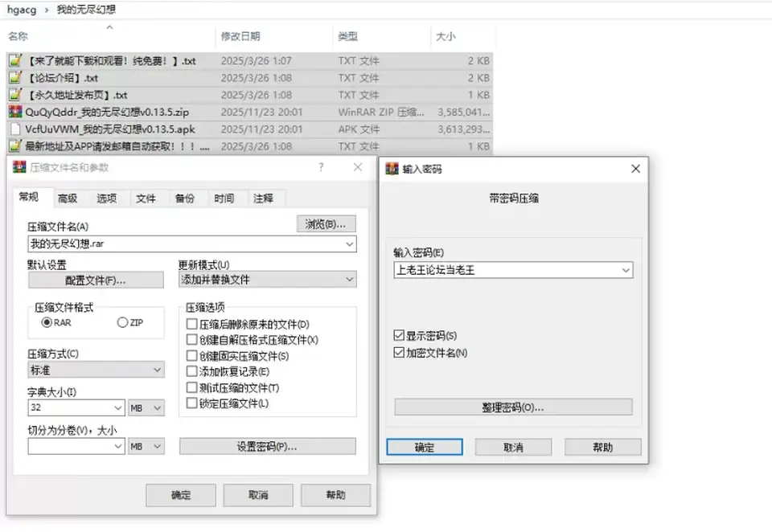Select file name 【论坛介绍】.txt
Image resolution: width=772 pixels, height=532 pixels.
tap(62, 78)
